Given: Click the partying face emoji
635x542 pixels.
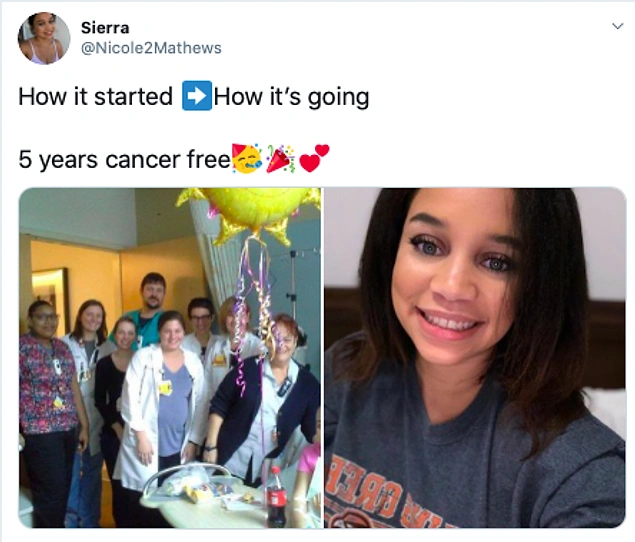Looking at the screenshot, I should (x=247, y=158).
